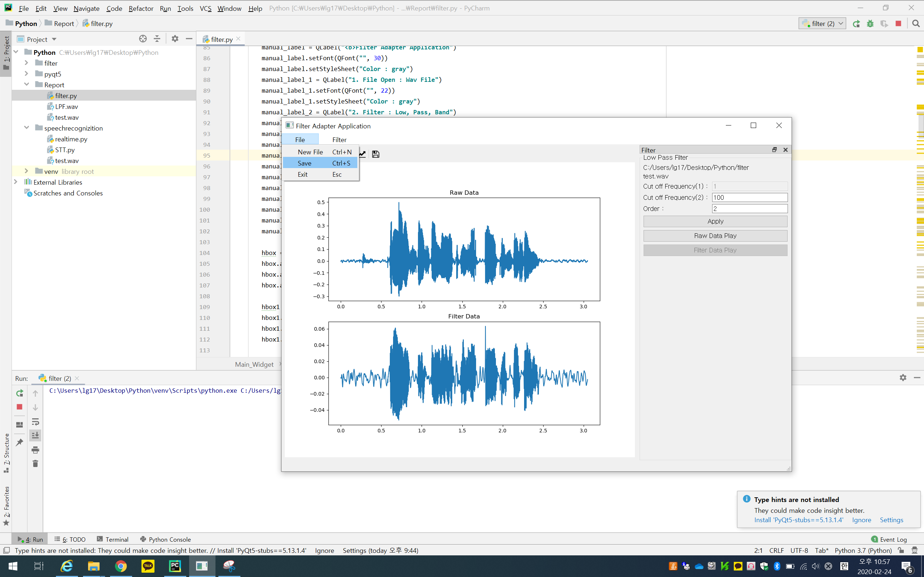
Task: Click the Rerun icon in PyCharm toolbar
Action: 857,24
